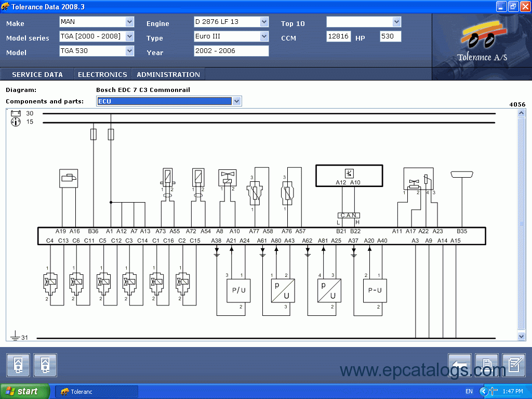This screenshot has width=532, height=399.
Task: Click the diagram scrollbar down arrow
Action: 522,336
